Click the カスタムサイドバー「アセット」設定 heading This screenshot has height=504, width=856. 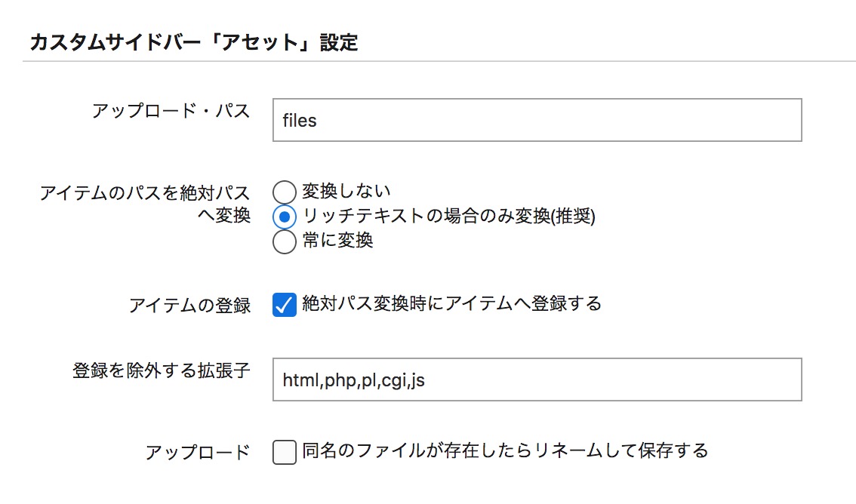point(194,42)
